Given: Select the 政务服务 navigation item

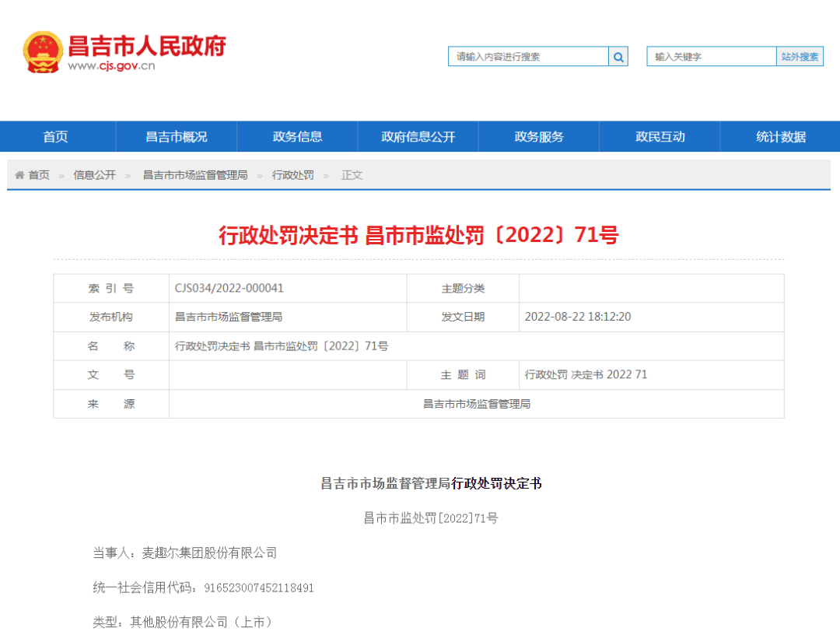Looking at the screenshot, I should coord(538,136).
